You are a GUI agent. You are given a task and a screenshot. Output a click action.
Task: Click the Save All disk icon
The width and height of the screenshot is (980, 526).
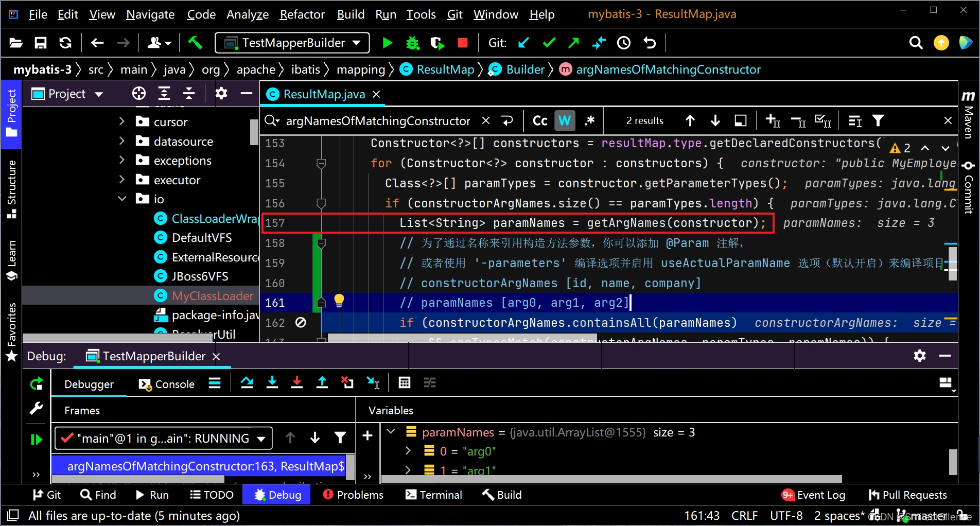[x=41, y=43]
